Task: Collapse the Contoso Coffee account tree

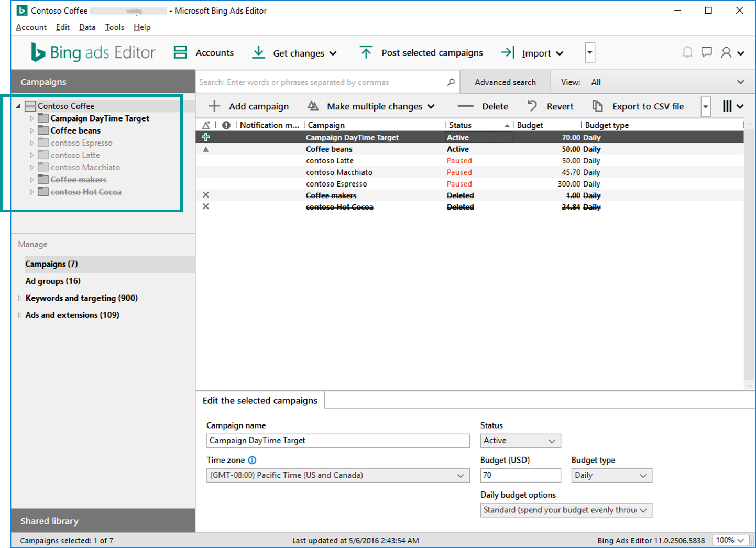Action: click(18, 106)
